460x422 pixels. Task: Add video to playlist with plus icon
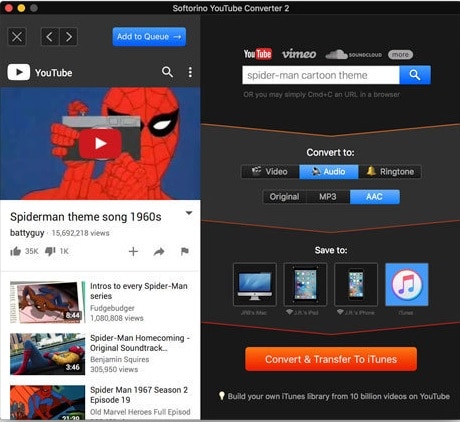(133, 251)
